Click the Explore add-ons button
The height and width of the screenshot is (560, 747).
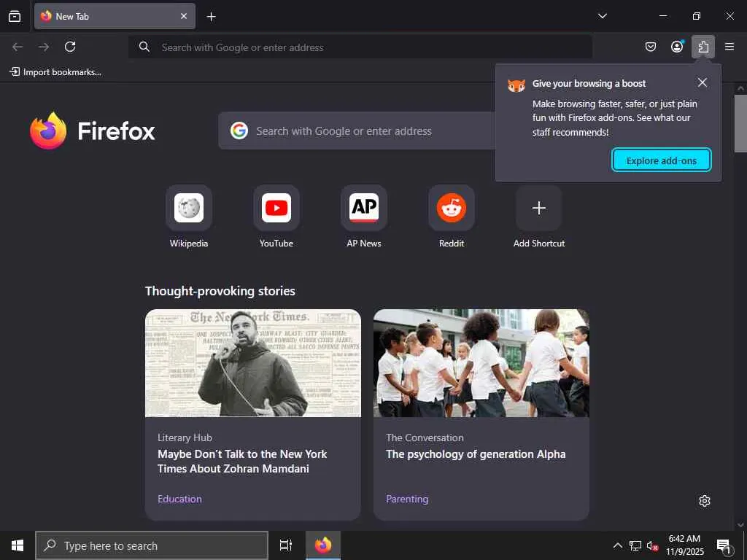661,160
